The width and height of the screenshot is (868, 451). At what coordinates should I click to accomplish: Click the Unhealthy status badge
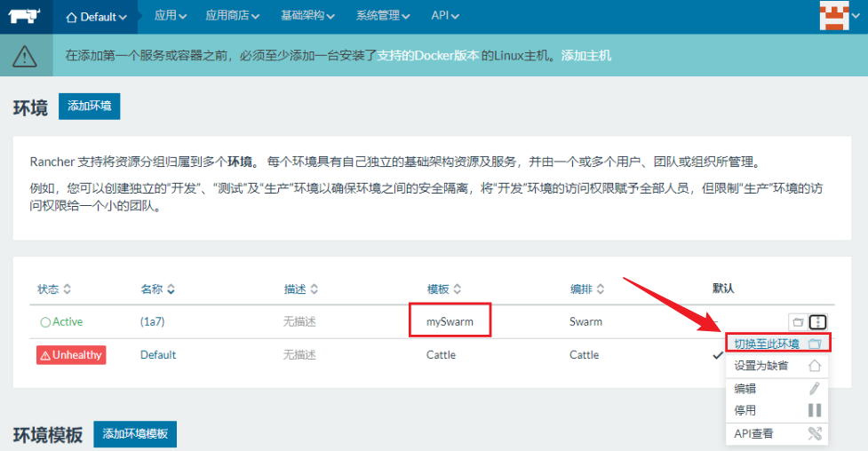click(x=71, y=355)
